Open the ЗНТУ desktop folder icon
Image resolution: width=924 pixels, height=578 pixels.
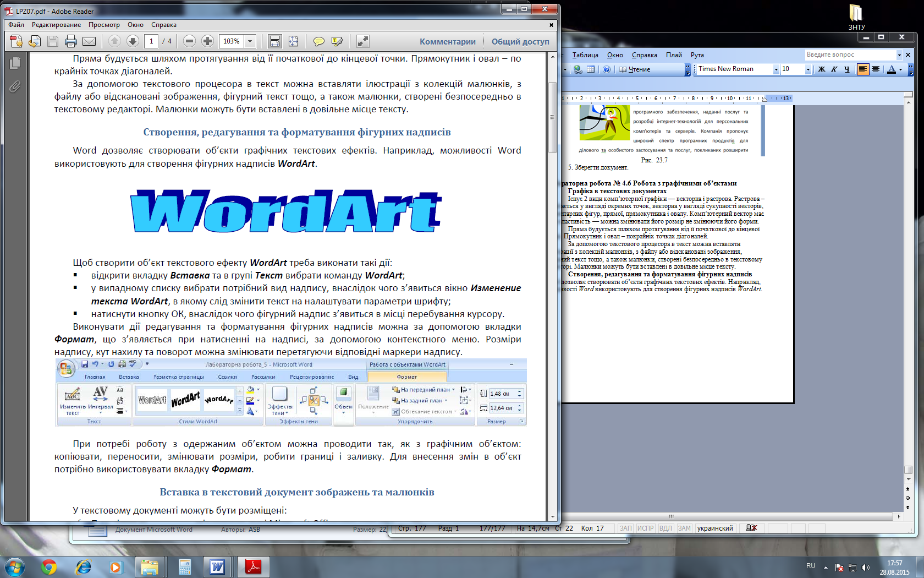tap(856, 17)
